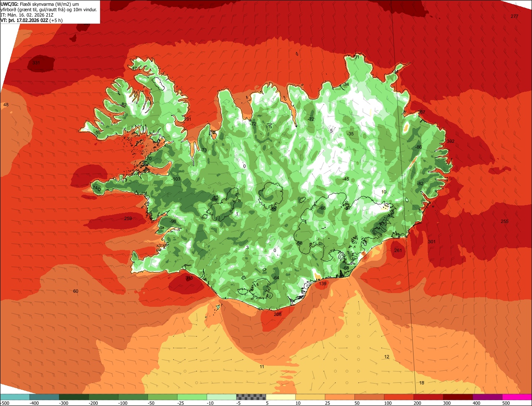Select the dark red 300 to 400 swatch
The height and width of the screenshot is (406, 532).
tap(457, 397)
